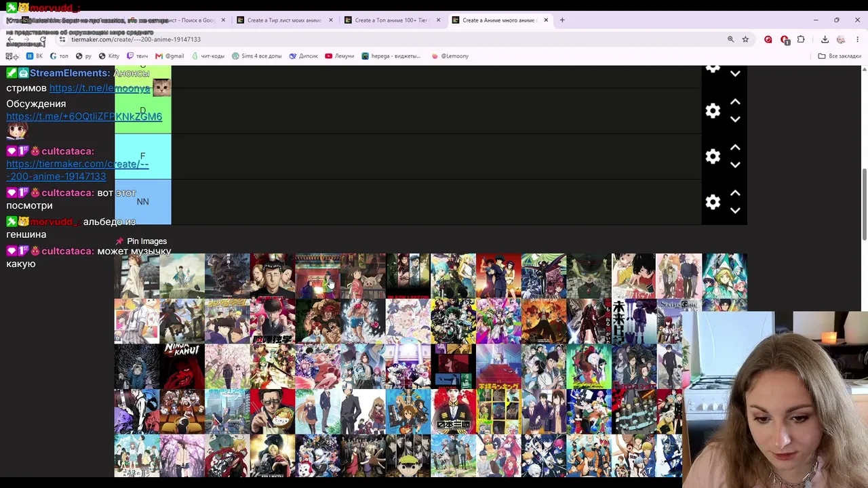Bookmark this page with the star icon

pyautogui.click(x=745, y=39)
